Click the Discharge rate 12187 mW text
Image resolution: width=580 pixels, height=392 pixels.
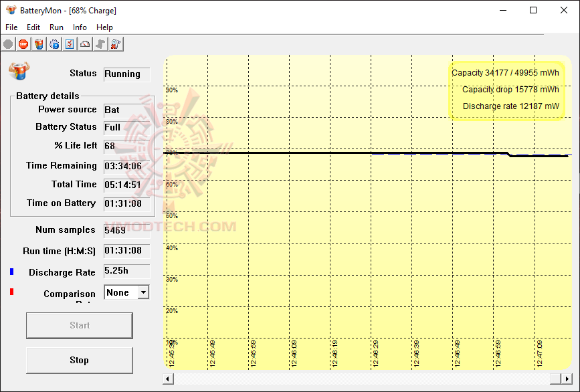[511, 106]
